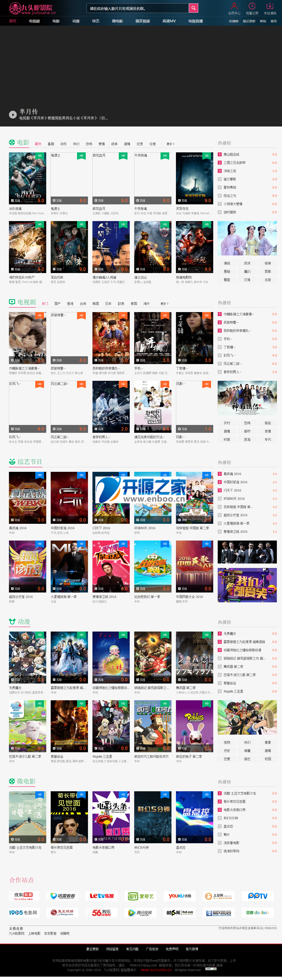The width and height of the screenshot is (282, 980).
Task: Open the 腾讯视频 partner logo
Action: [x=141, y=912]
